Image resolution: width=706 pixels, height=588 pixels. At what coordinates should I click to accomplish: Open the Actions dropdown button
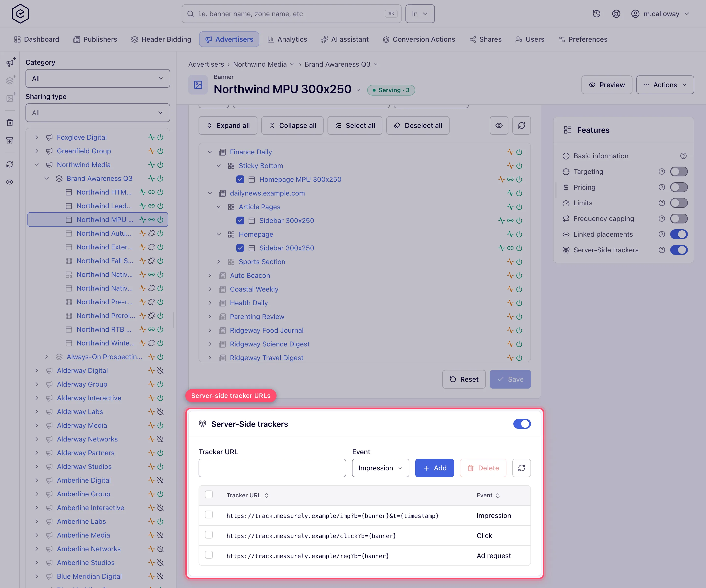click(x=665, y=85)
